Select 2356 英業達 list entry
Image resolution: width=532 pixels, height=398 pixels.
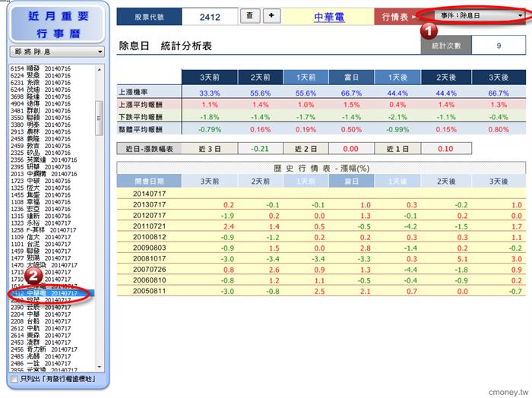tap(44, 160)
